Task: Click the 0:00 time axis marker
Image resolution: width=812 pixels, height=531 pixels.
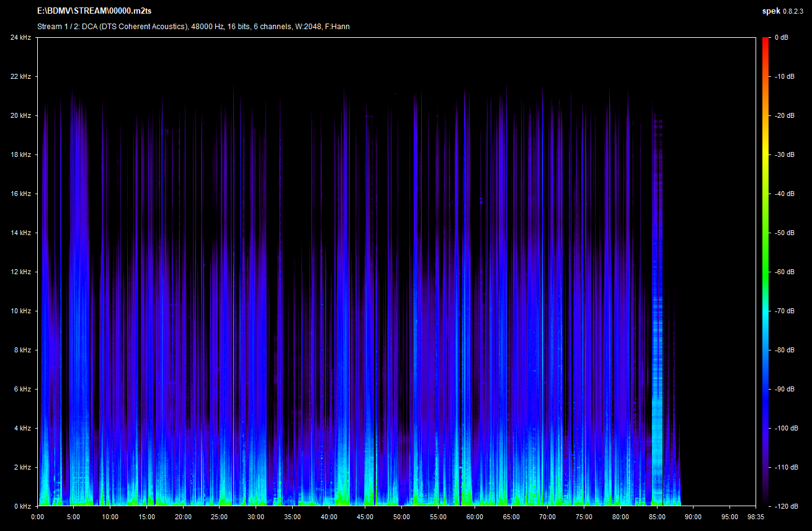Action: [x=37, y=516]
